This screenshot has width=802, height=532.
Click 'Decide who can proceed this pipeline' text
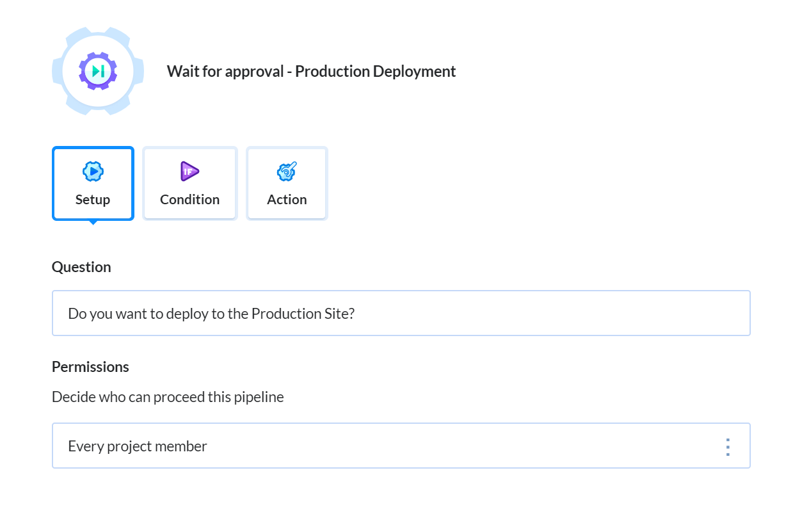point(168,397)
